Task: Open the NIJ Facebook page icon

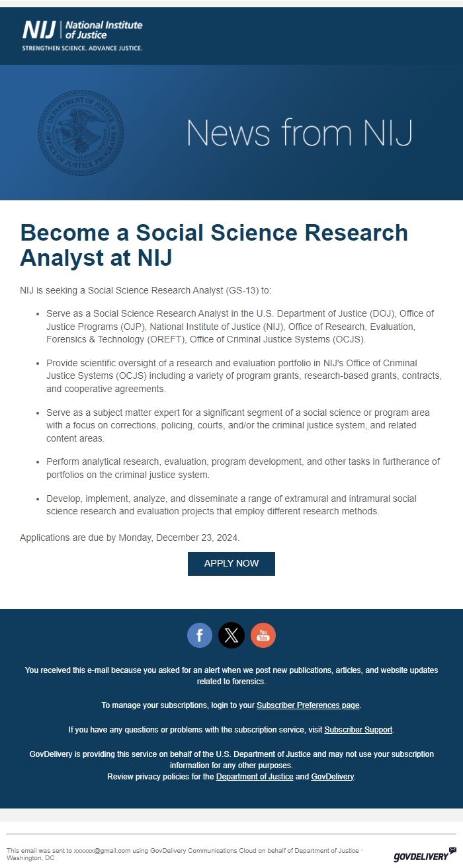Action: click(200, 635)
